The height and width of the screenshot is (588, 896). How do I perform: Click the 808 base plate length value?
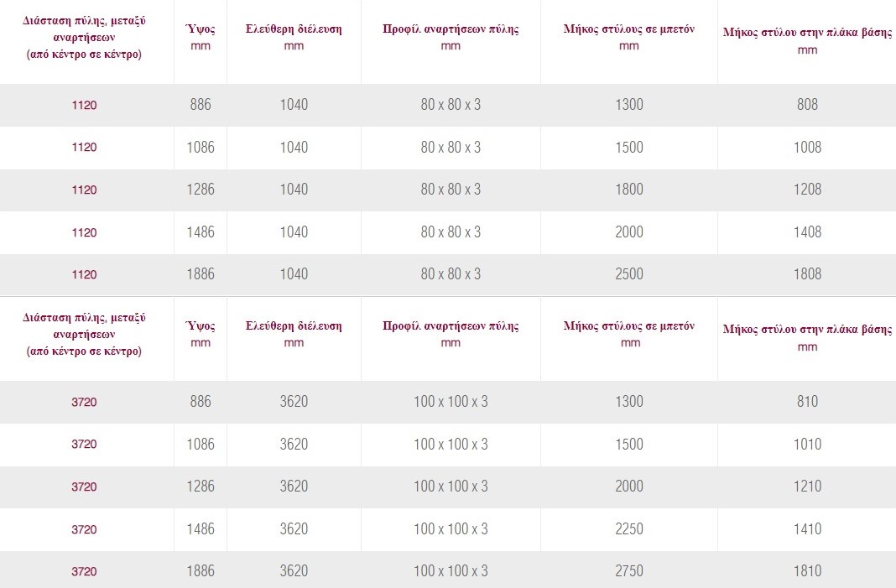[x=807, y=105]
